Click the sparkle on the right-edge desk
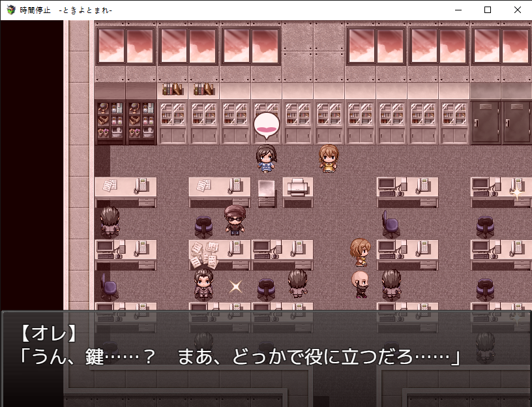The height and width of the screenshot is (407, 532). coord(517,193)
